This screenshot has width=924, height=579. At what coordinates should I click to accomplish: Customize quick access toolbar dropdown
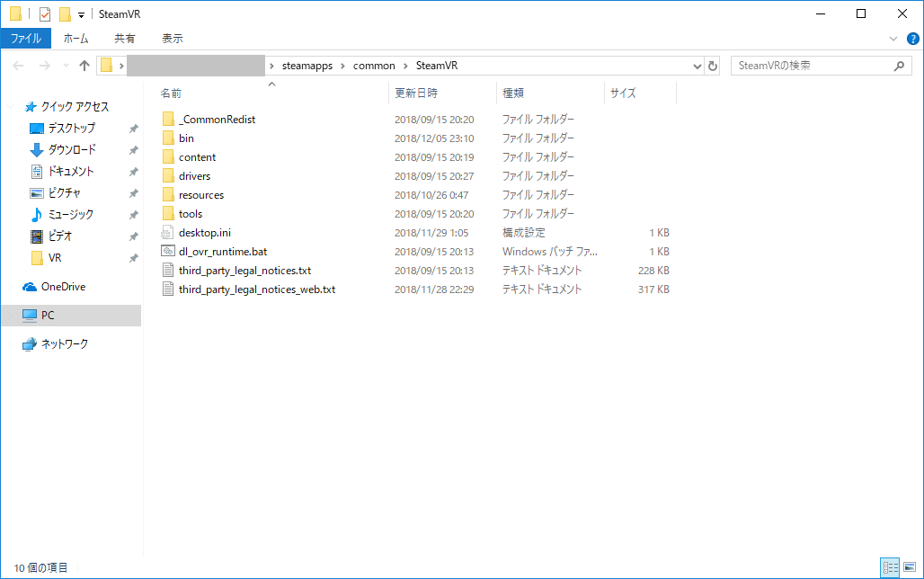point(81,14)
